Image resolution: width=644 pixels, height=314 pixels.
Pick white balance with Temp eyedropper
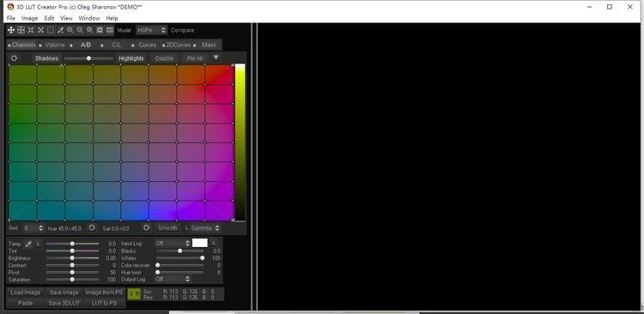(28, 244)
